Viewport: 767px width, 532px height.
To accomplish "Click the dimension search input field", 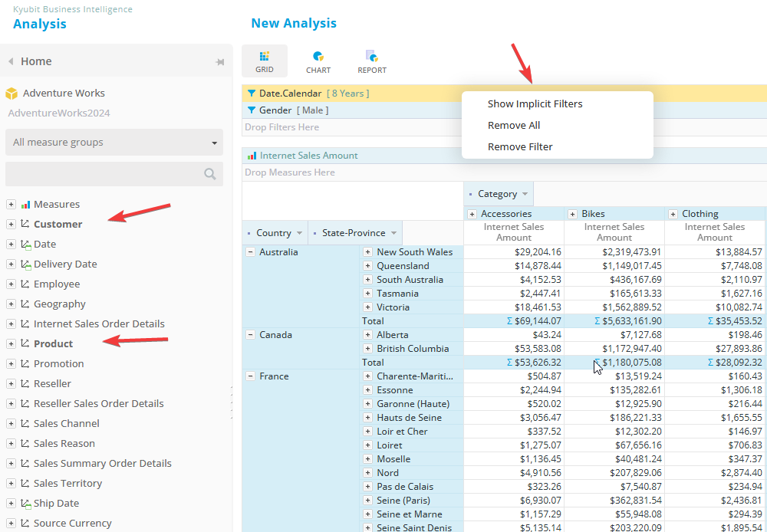I will click(x=104, y=174).
